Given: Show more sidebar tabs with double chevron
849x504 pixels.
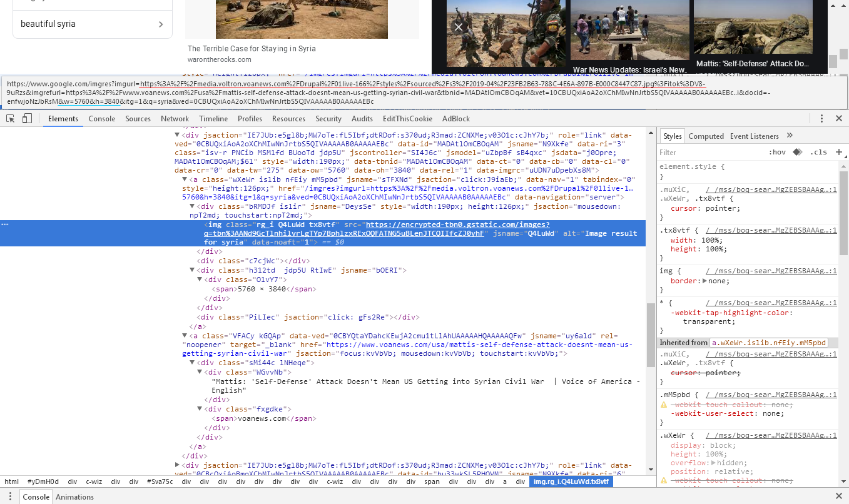Looking at the screenshot, I should [x=790, y=136].
